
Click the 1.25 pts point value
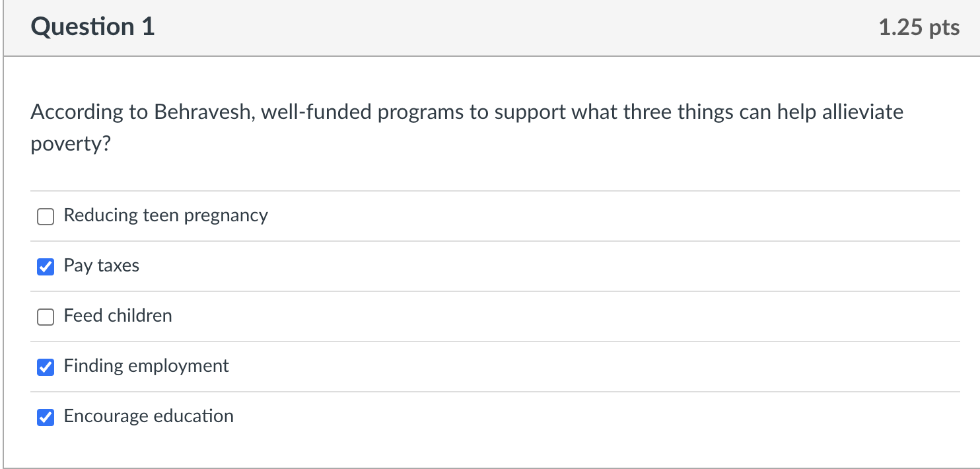coord(921,28)
